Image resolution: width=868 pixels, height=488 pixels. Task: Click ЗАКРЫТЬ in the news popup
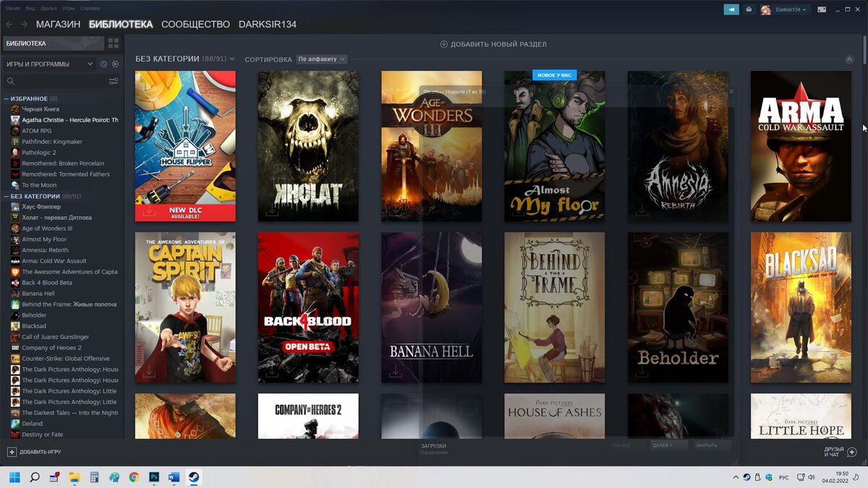pyautogui.click(x=711, y=445)
